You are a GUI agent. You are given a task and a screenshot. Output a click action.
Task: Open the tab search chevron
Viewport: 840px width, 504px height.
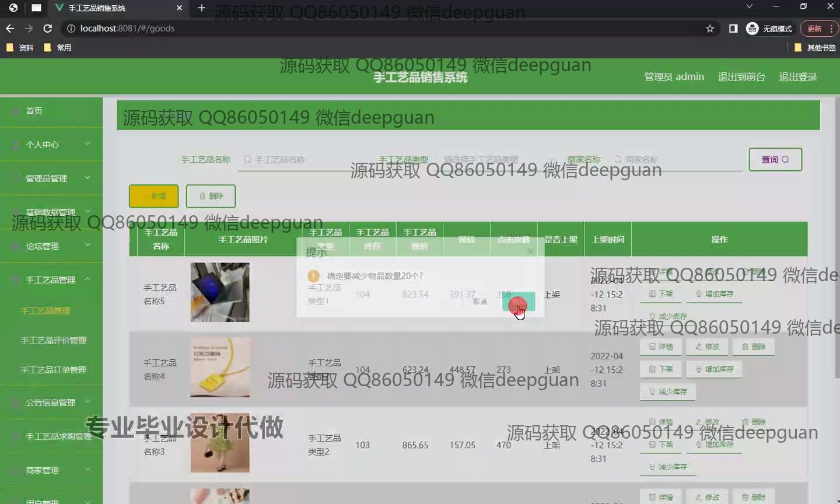pyautogui.click(x=750, y=6)
